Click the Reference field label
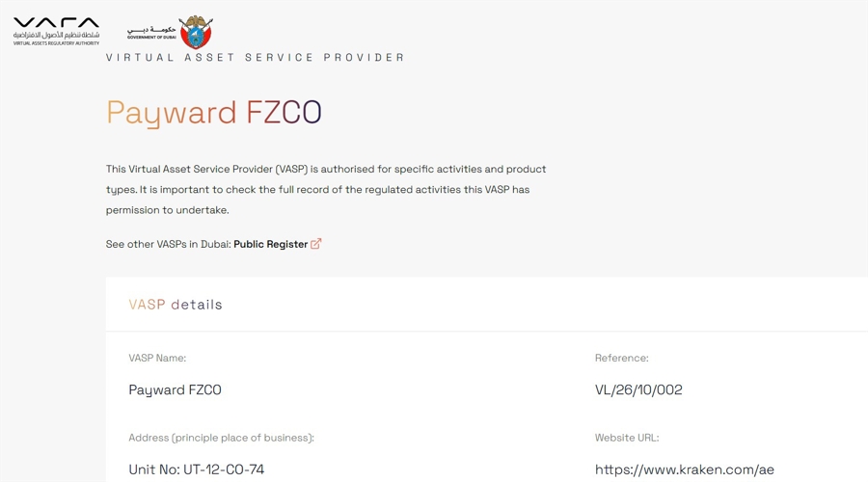Viewport: 868px width, 482px height. (x=622, y=358)
